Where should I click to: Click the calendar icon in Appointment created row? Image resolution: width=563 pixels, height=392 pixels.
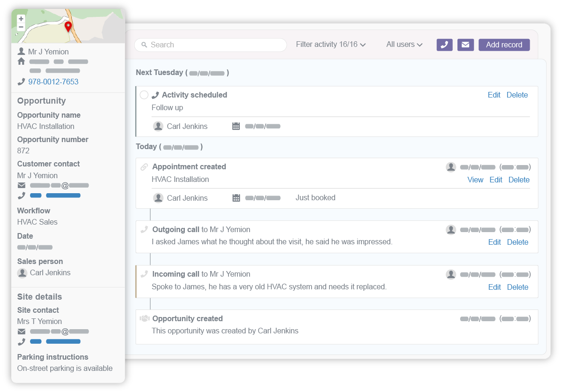(x=236, y=198)
